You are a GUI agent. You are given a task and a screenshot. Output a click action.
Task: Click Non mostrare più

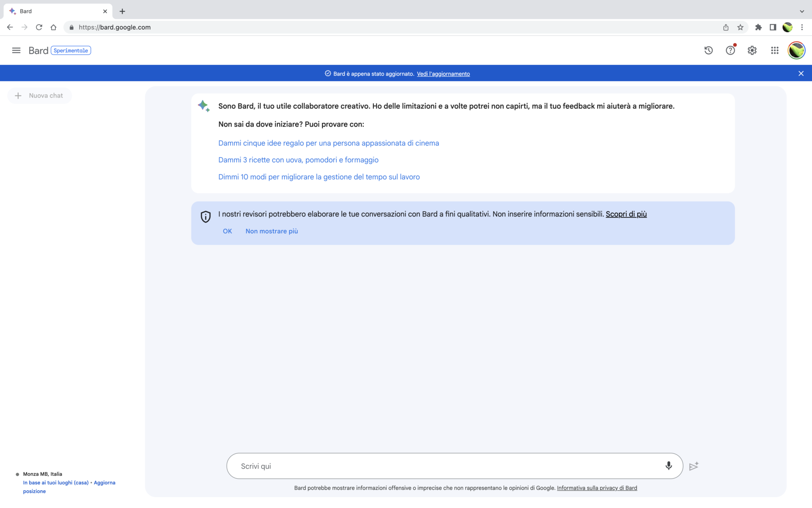pos(272,231)
